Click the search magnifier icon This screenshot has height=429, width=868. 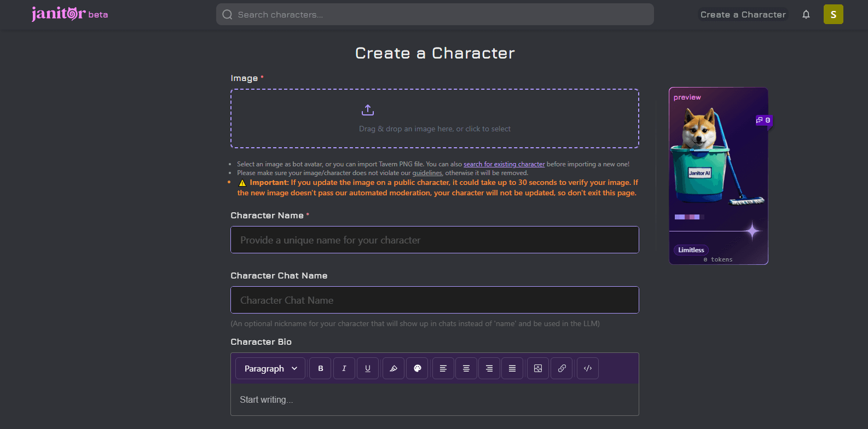point(227,15)
